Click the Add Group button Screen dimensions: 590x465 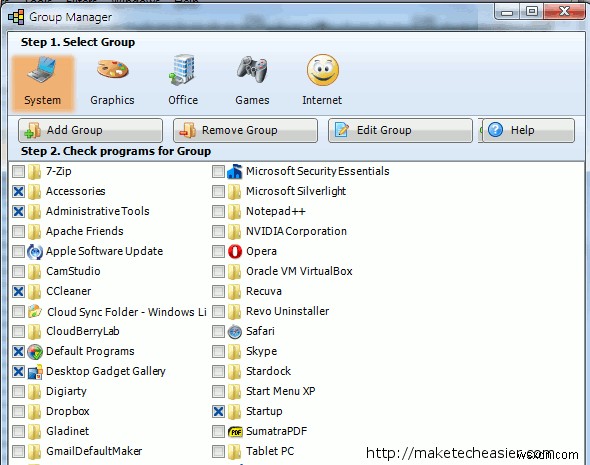tap(90, 131)
